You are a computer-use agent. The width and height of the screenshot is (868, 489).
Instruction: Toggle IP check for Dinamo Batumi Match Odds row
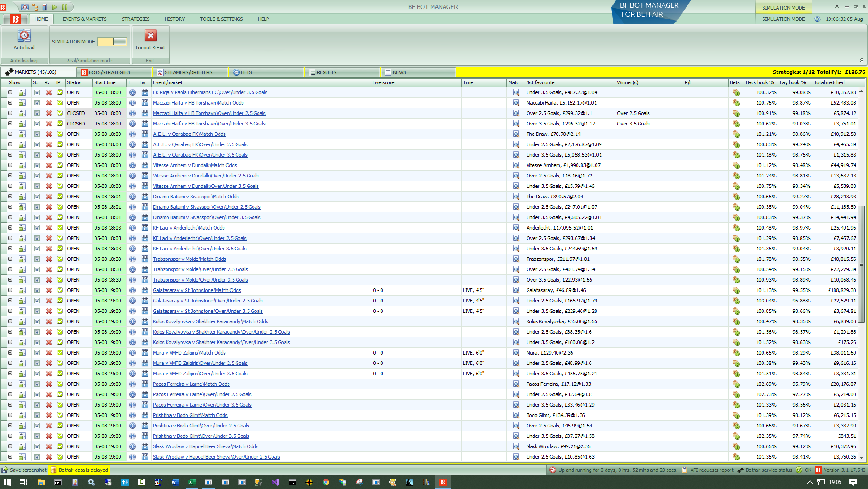60,197
